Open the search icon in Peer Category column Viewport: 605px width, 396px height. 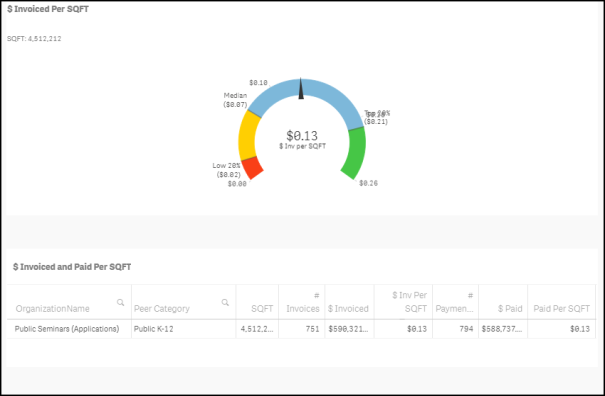pos(225,303)
